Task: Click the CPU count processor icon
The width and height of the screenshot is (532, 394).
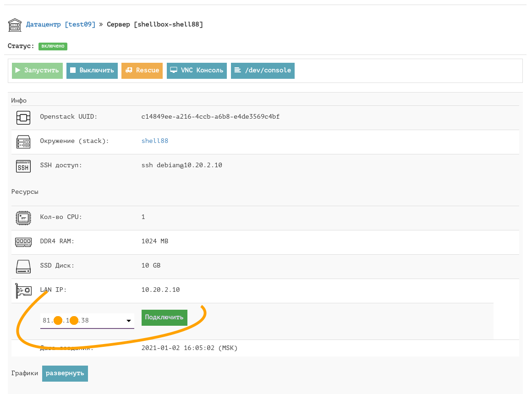Action: (23, 218)
